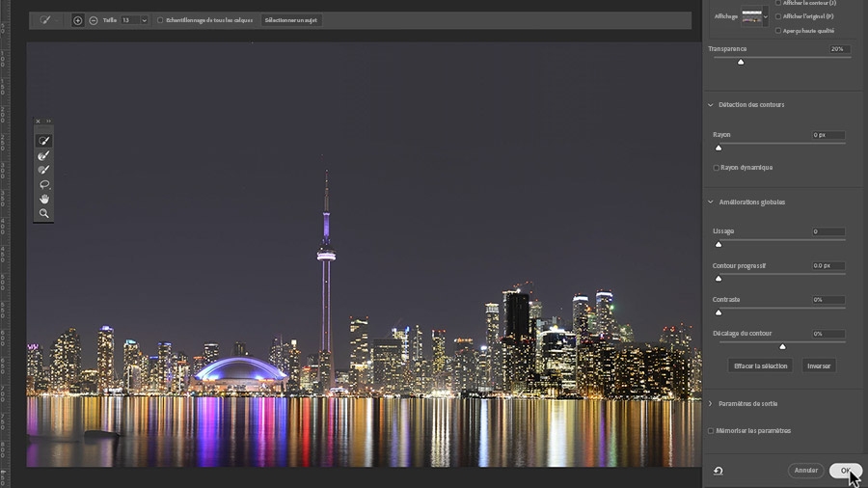Click the Contraste slider handle
This screenshot has height=488, width=868.
[x=719, y=312]
